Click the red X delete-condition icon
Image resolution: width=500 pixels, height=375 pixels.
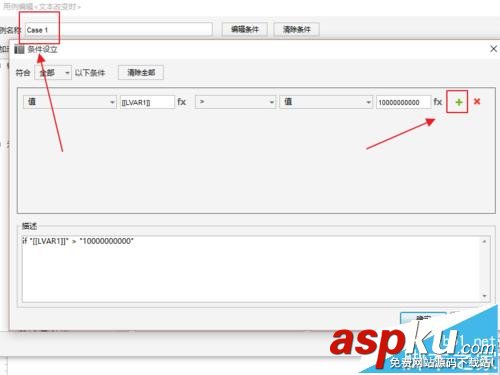tap(477, 101)
